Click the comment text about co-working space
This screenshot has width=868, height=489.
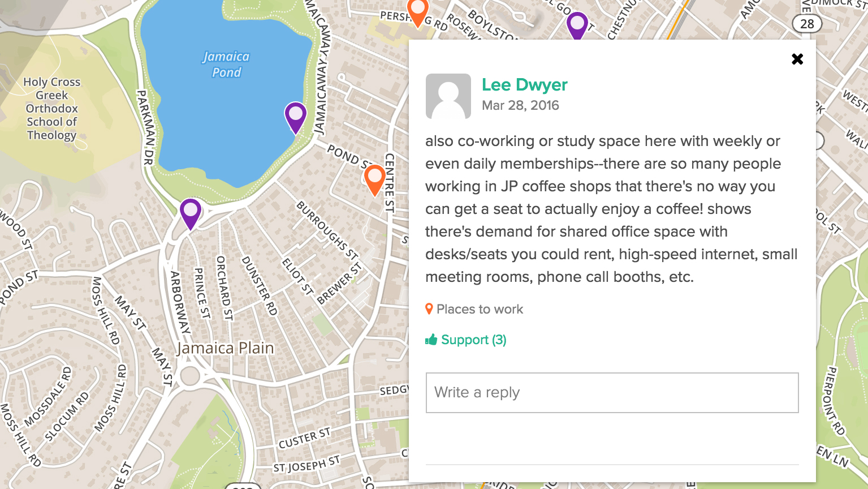611,209
